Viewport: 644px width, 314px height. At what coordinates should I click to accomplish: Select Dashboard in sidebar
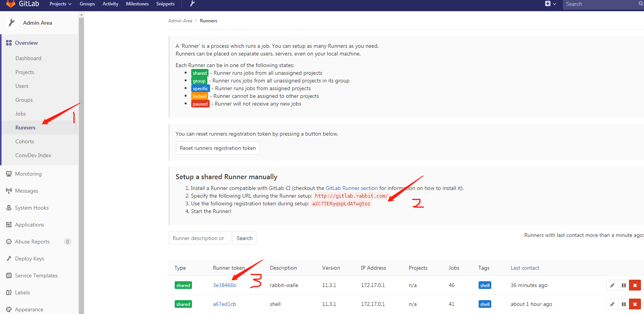[28, 58]
